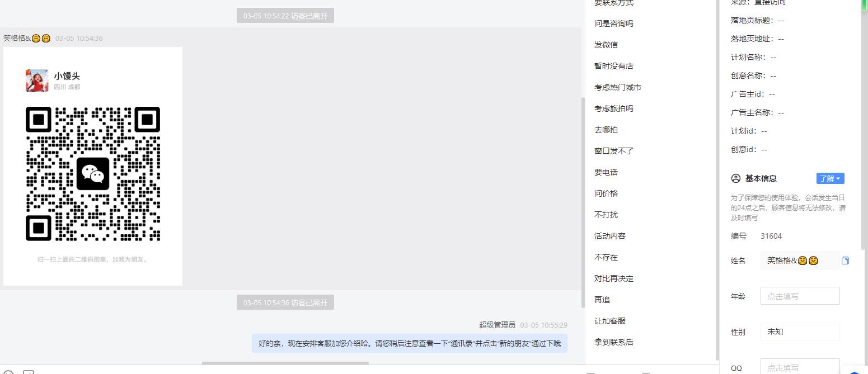
Task: Click the 创意id info row
Action: tap(749, 149)
